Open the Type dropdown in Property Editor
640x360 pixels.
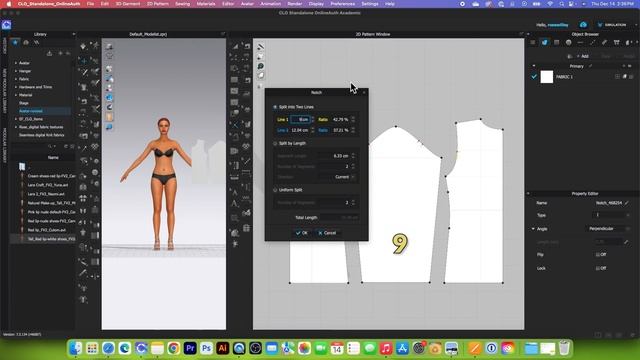pyautogui.click(x=612, y=215)
